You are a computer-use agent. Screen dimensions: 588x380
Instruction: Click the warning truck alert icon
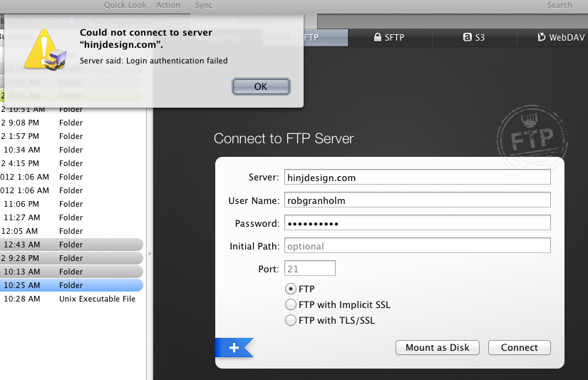[x=46, y=50]
